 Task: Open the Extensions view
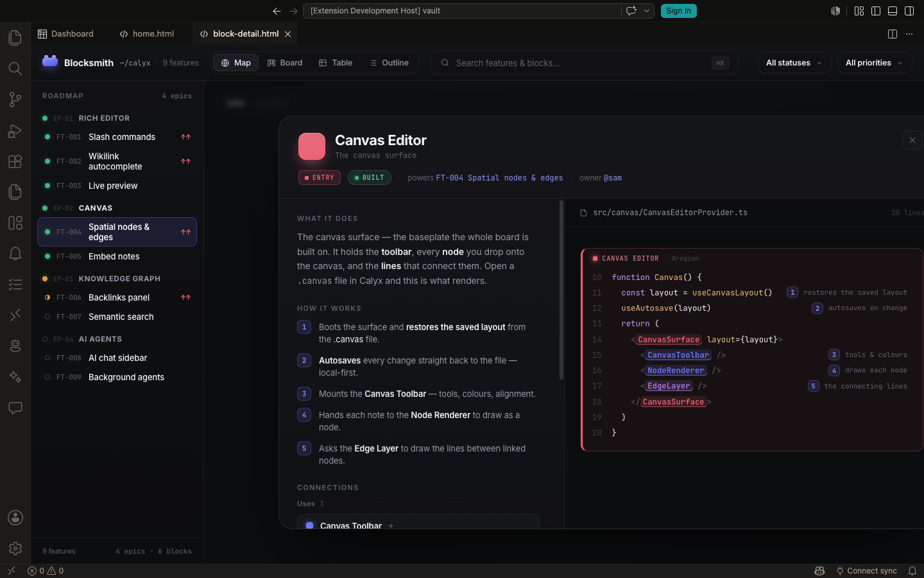click(x=15, y=161)
